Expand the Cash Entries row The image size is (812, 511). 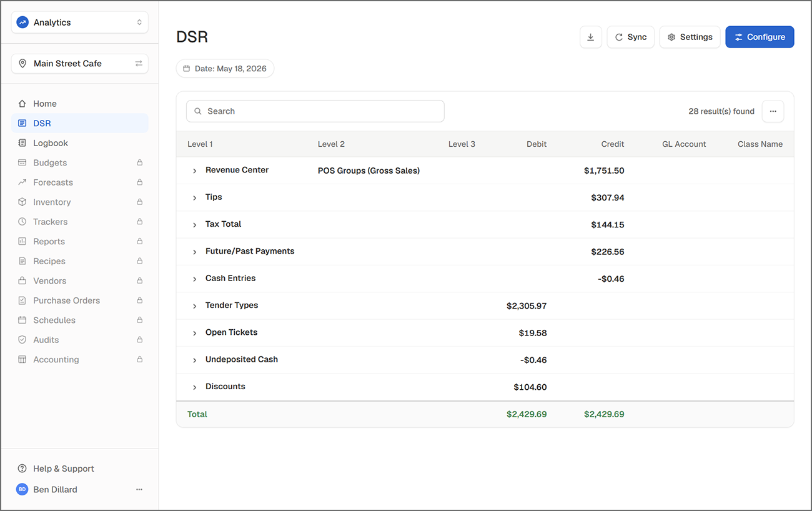(194, 279)
